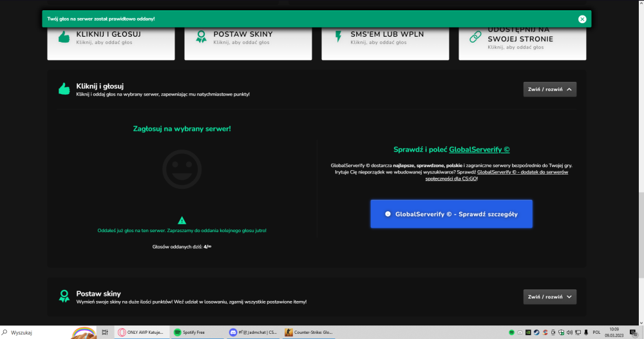Click the ribbon award icon beside Postaw skiny heading
The width and height of the screenshot is (644, 339).
64,296
